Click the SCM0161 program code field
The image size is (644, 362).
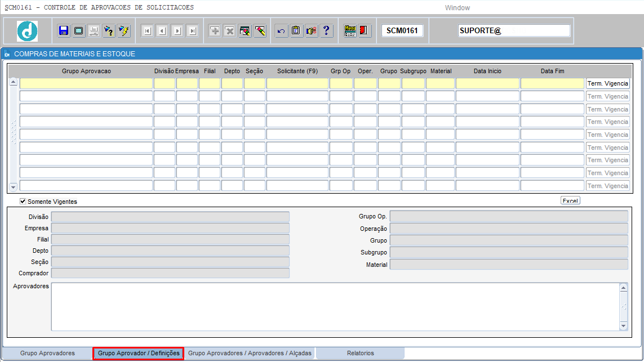[x=402, y=31]
